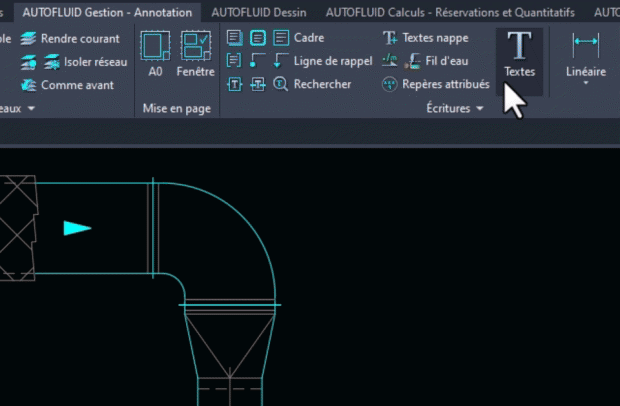The width and height of the screenshot is (620, 406).
Task: Select the curved duct elbow in drawing
Action: click(x=217, y=241)
